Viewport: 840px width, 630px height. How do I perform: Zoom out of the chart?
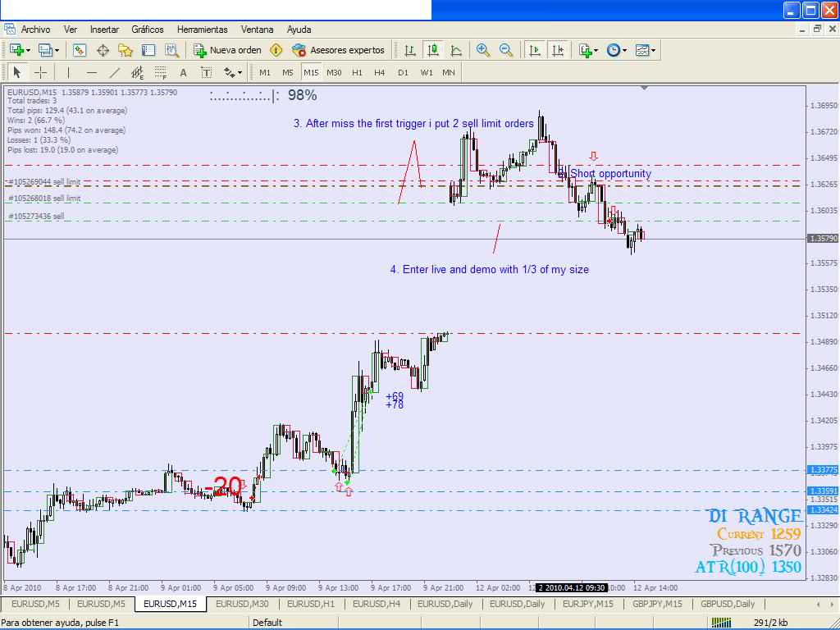tap(505, 50)
